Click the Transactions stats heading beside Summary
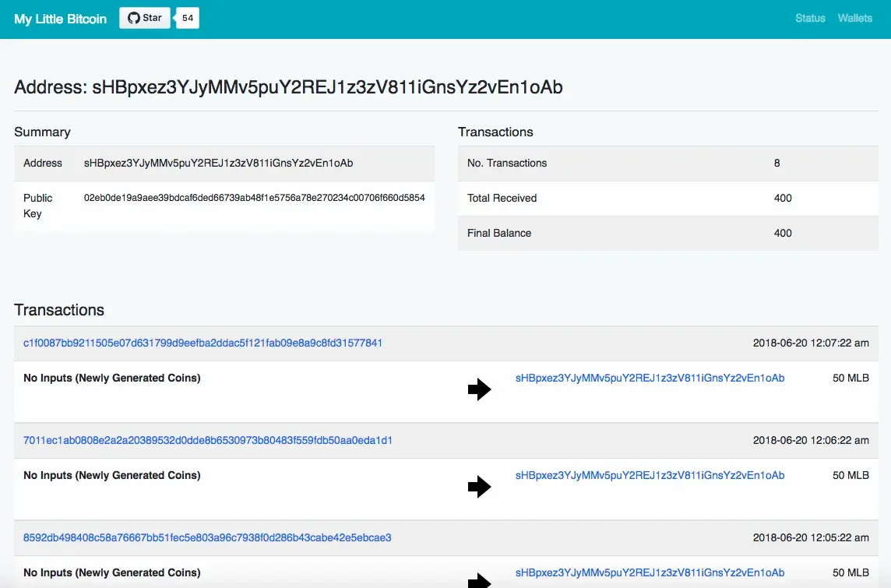891x588 pixels. (x=495, y=132)
